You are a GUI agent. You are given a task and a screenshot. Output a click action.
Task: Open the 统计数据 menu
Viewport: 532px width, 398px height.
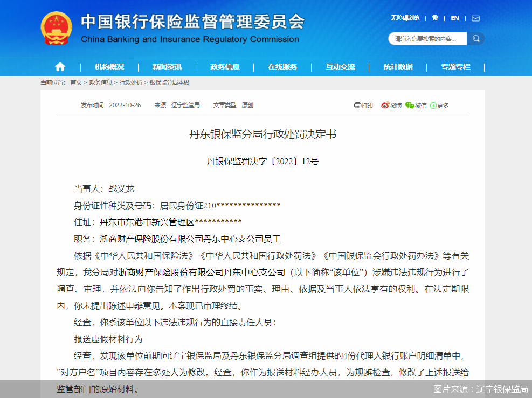point(398,67)
